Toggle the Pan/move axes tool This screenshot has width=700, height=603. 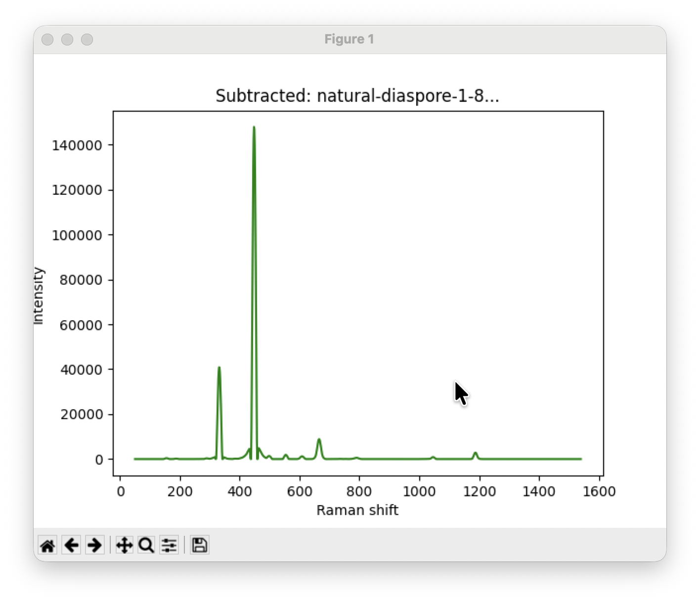pos(124,546)
